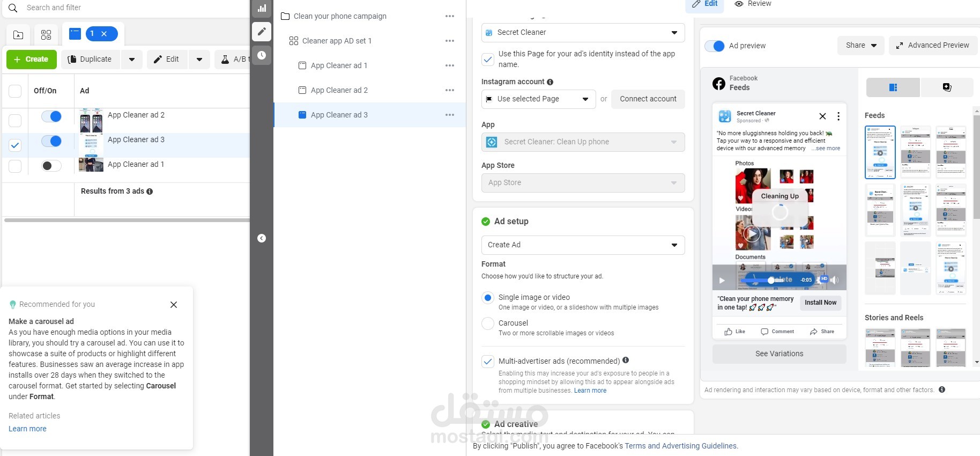Click the A/B test flask button
The width and height of the screenshot is (980, 456).
[x=233, y=59]
